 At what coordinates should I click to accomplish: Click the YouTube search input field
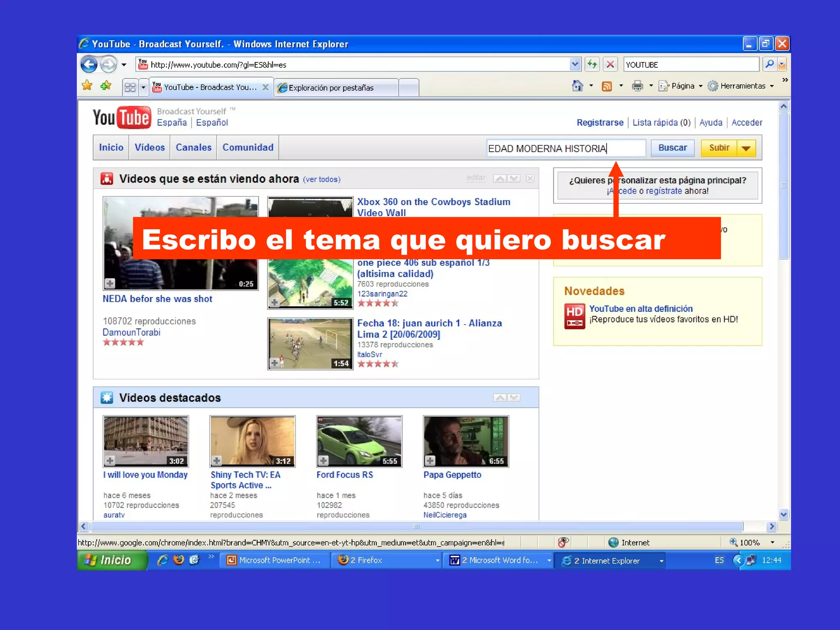pyautogui.click(x=566, y=148)
